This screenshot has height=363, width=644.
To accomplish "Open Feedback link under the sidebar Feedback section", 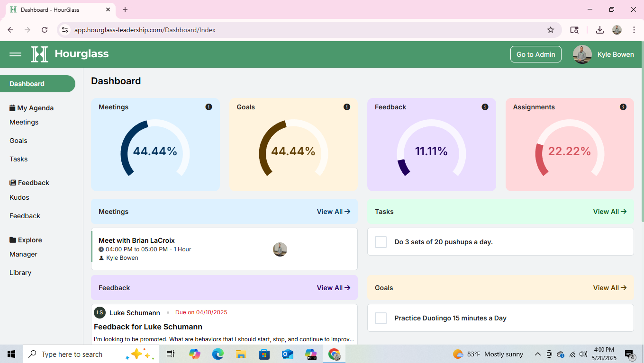I will [25, 216].
